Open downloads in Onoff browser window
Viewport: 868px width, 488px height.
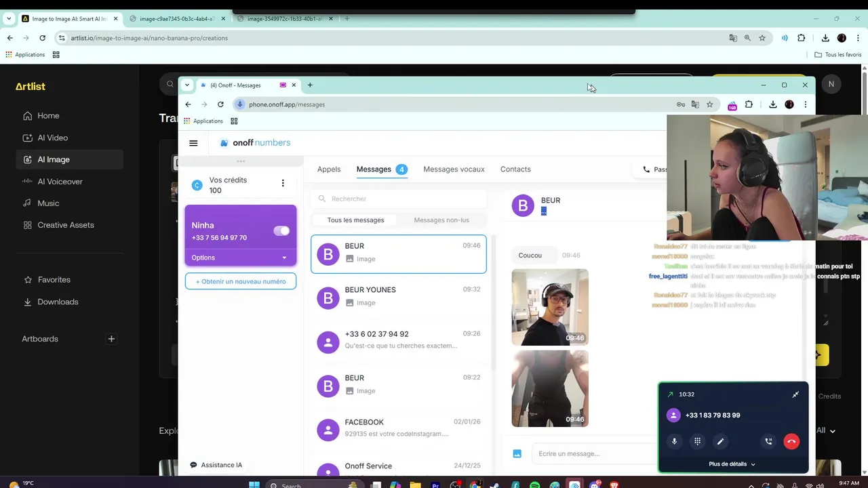(772, 104)
